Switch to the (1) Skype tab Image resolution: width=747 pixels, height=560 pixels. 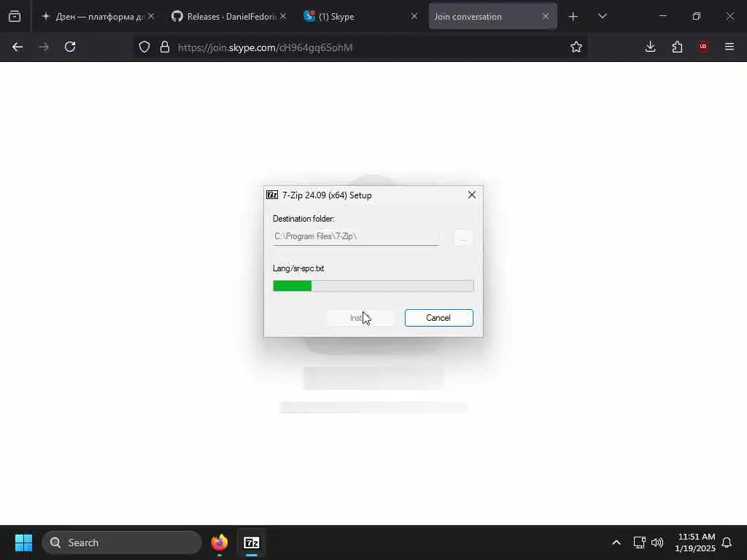coord(360,16)
